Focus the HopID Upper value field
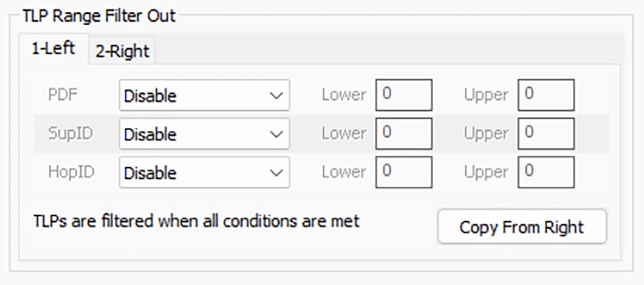This screenshot has width=644, height=285. point(546,172)
